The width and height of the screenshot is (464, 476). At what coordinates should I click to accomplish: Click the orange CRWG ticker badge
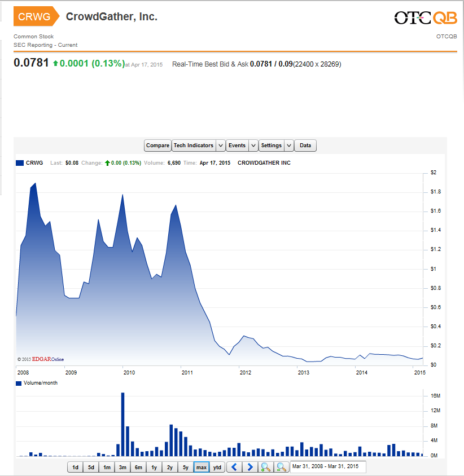pos(35,17)
